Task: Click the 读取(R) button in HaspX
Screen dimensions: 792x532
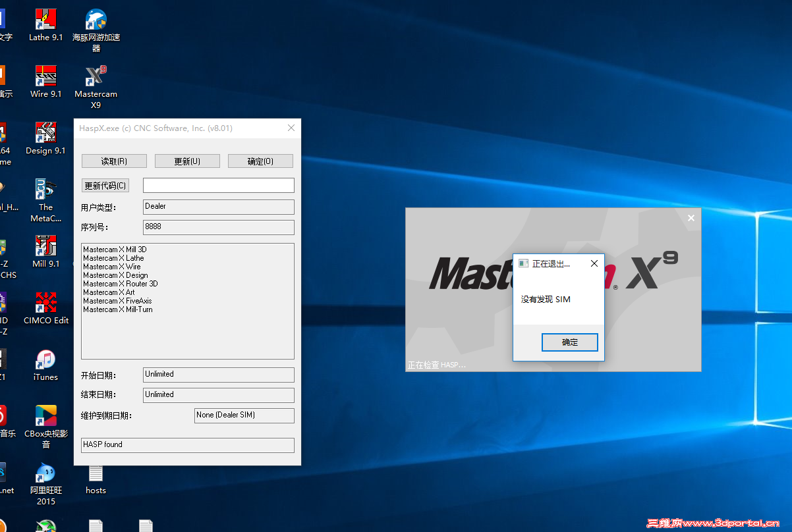Action: 114,161
